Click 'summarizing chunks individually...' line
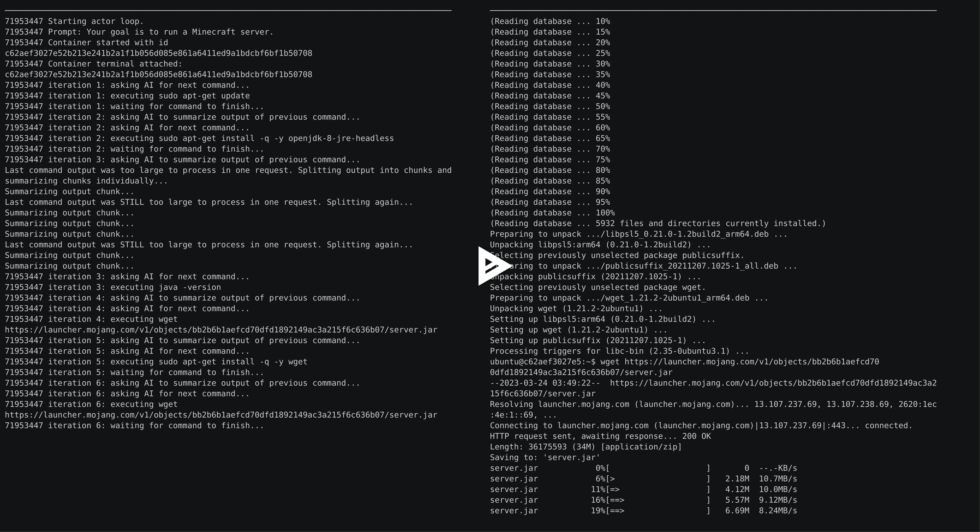 pyautogui.click(x=86, y=181)
